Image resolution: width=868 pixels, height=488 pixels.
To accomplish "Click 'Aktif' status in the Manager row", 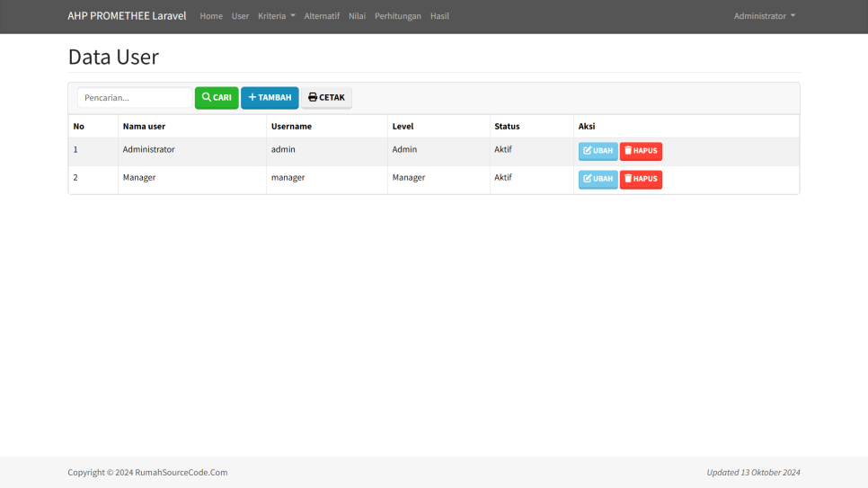I will [x=502, y=178].
